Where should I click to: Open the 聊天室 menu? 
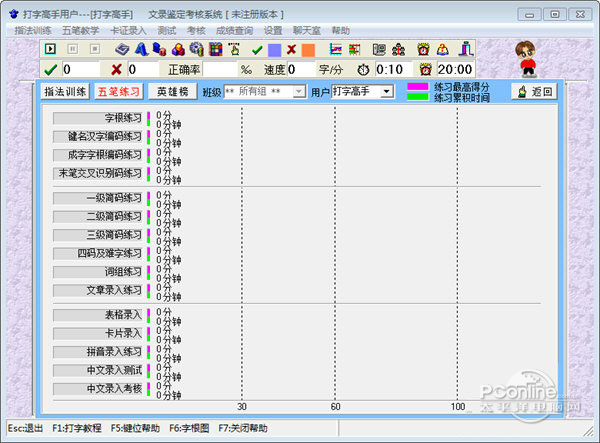pos(307,31)
